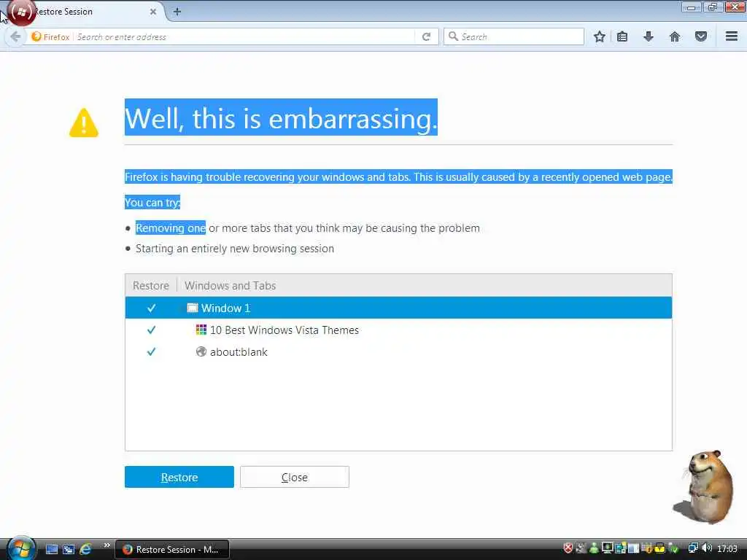Restore down the Firefox window
The height and width of the screenshot is (560, 747).
click(713, 7)
